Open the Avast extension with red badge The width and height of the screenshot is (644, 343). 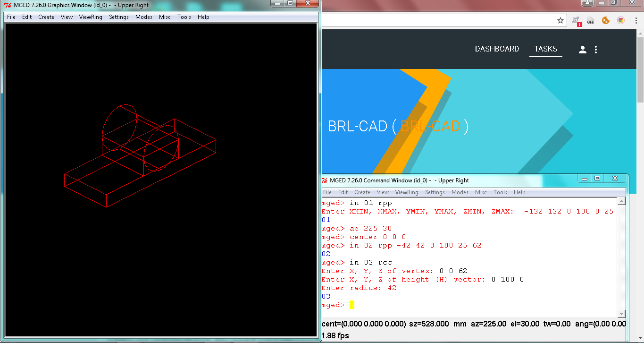(x=577, y=21)
